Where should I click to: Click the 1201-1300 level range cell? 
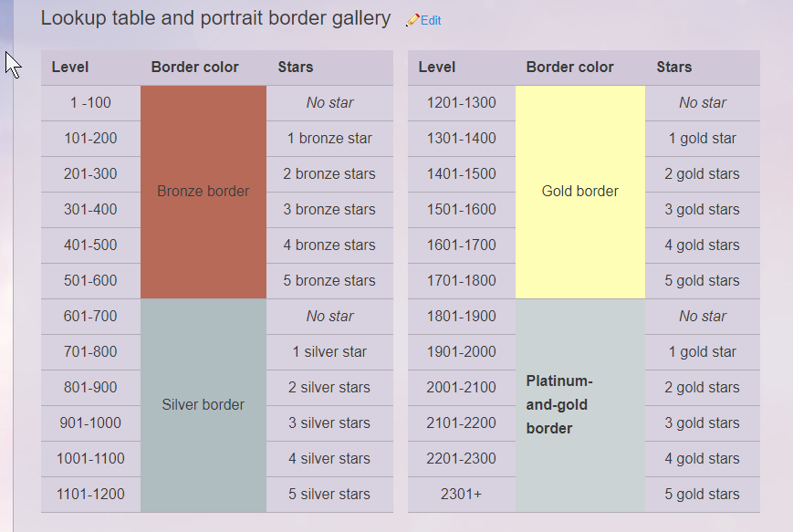tap(461, 103)
